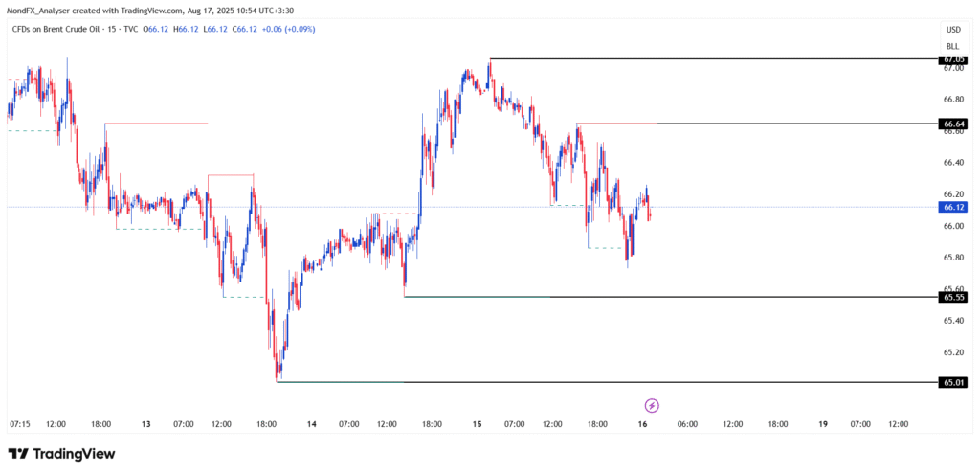Select the 65.01 price level label
Image resolution: width=980 pixels, height=474 pixels.
coord(952,382)
